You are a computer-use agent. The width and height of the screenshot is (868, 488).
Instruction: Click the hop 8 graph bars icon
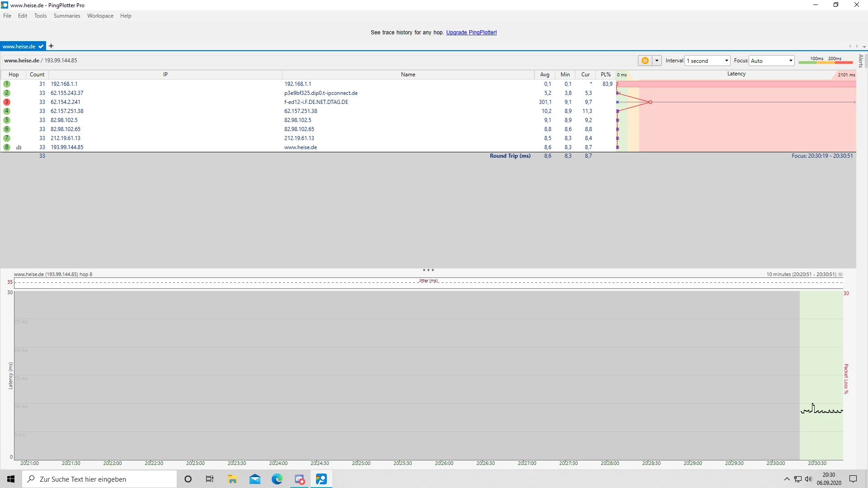[19, 147]
